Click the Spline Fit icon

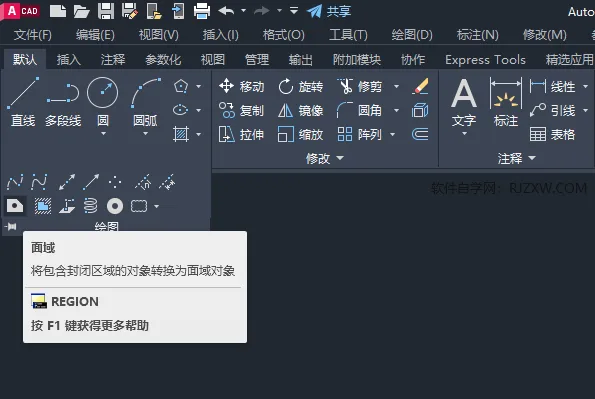coord(15,182)
